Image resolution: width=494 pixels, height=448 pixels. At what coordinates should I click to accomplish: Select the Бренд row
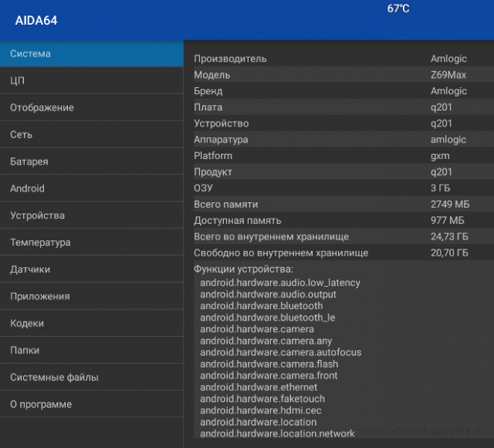pyautogui.click(x=343, y=91)
